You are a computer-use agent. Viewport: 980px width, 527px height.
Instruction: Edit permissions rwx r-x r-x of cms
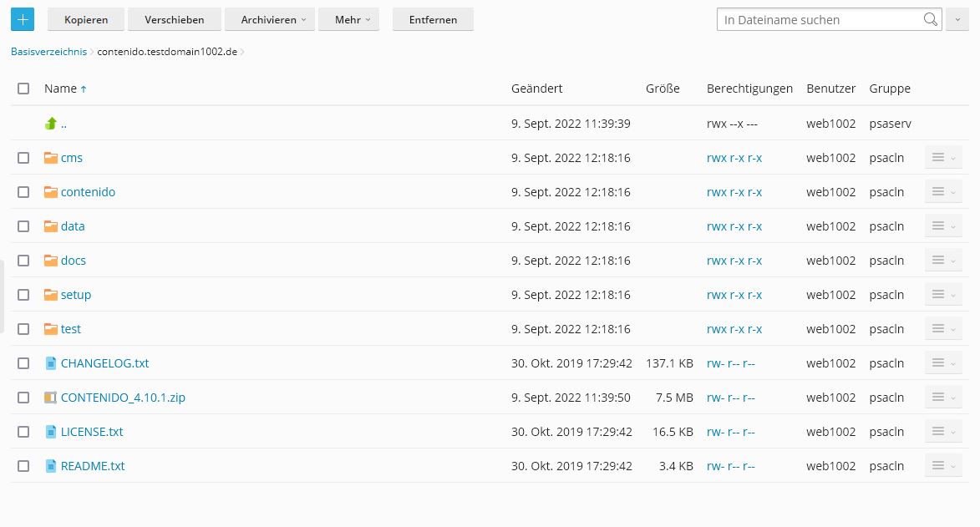coord(734,158)
